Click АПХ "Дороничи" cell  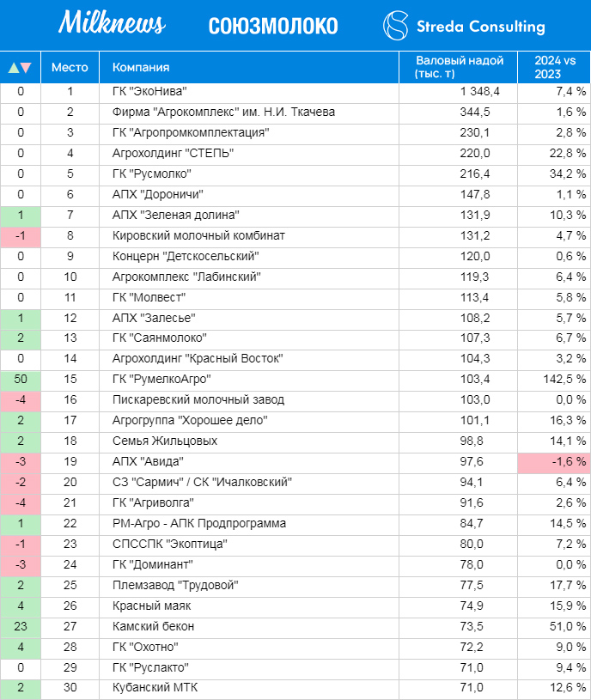point(249,194)
